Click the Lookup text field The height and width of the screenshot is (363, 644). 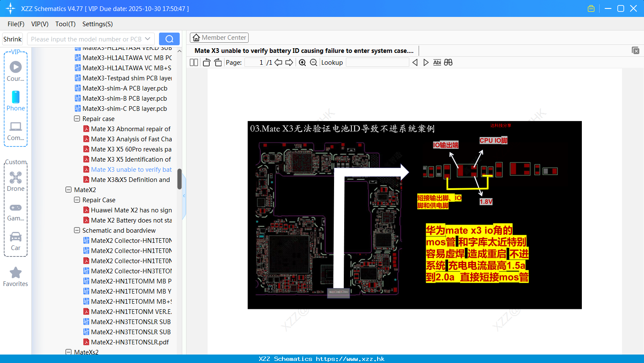(378, 63)
